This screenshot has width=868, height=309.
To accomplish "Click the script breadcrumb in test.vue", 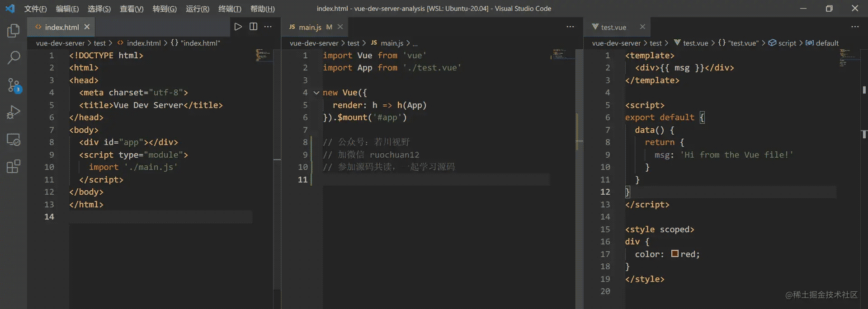I will 783,43.
